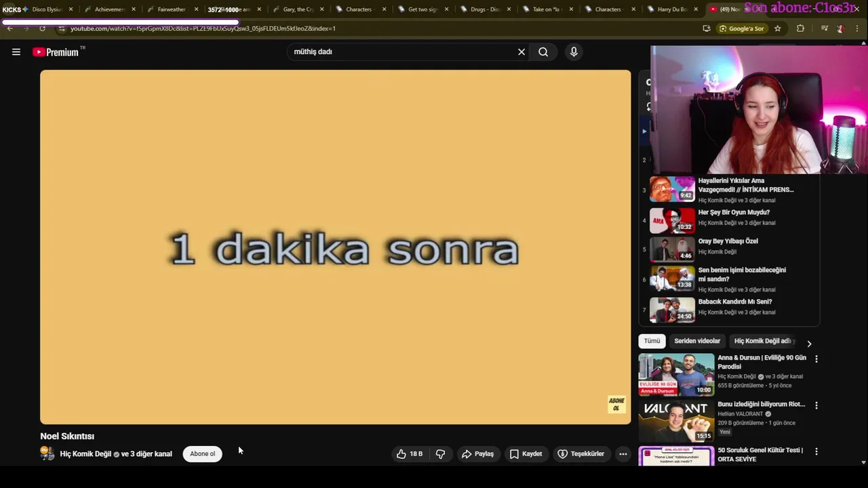The image size is (868, 488).
Task: Switch to the Harry Du Bois browser tab
Action: (x=672, y=9)
